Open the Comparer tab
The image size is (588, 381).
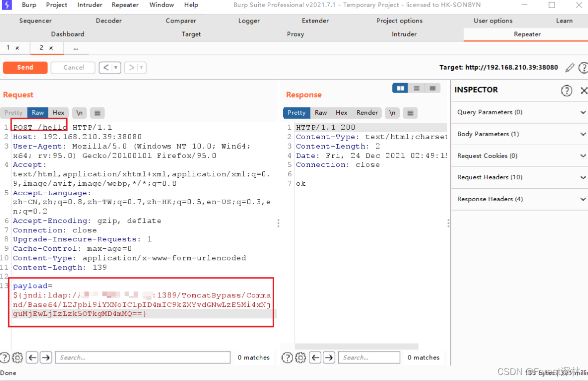tap(181, 21)
